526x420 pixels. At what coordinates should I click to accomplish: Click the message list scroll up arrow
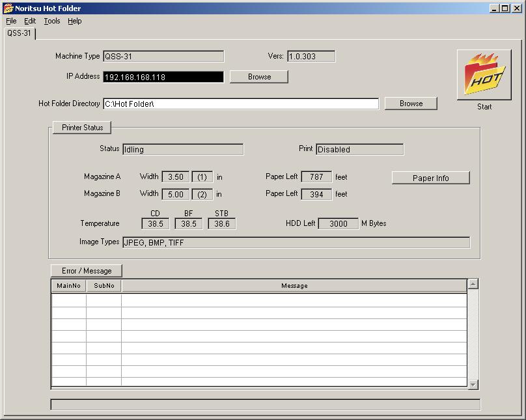[473, 284]
